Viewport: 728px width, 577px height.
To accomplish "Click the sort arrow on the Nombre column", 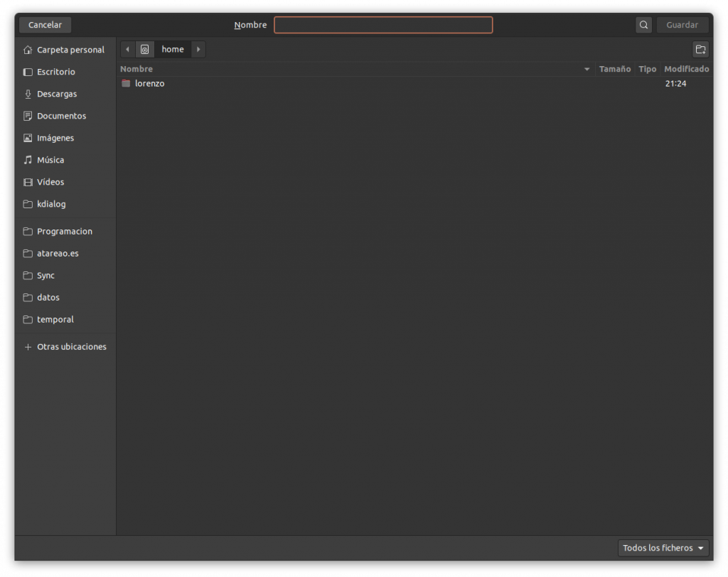I will pyautogui.click(x=587, y=69).
